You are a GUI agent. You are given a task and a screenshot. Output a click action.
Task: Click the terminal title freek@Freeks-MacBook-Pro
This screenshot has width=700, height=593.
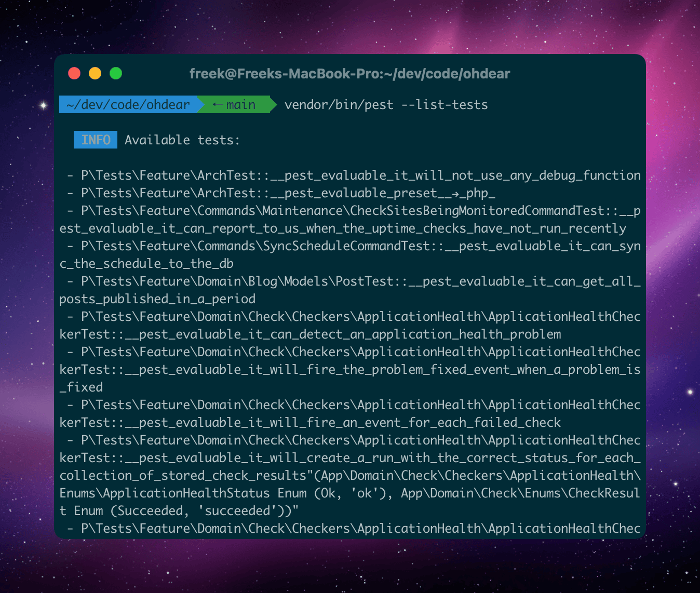[x=349, y=74]
